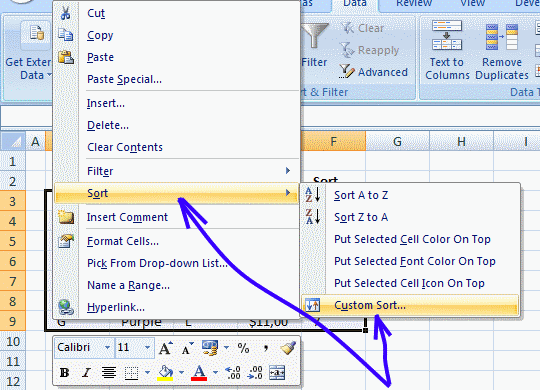Select row 5 header
Screen dimensions: 540x390
[12, 241]
